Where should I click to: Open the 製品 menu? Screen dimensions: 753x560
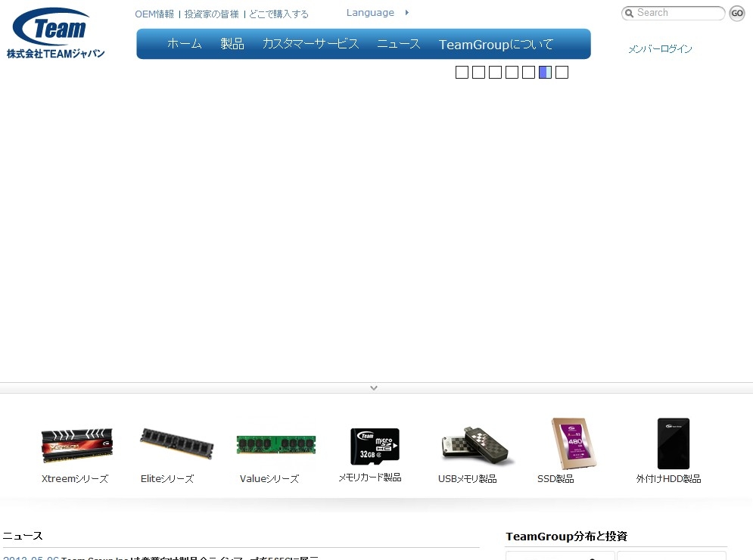232,44
